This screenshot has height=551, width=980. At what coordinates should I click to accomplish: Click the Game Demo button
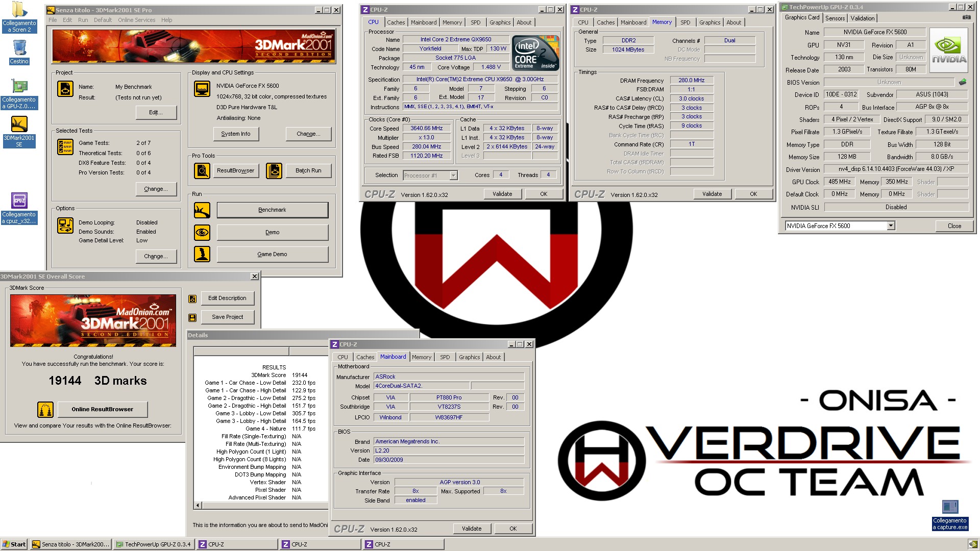pos(272,254)
